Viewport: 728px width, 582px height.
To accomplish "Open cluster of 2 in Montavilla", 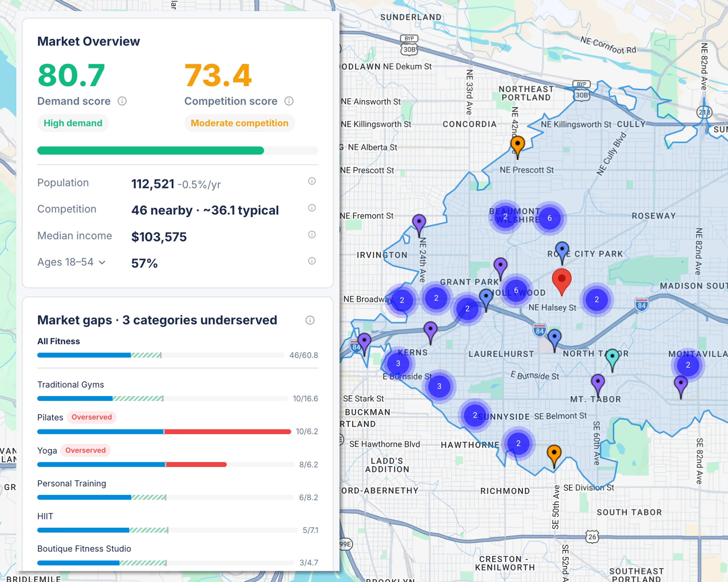I will 688,365.
